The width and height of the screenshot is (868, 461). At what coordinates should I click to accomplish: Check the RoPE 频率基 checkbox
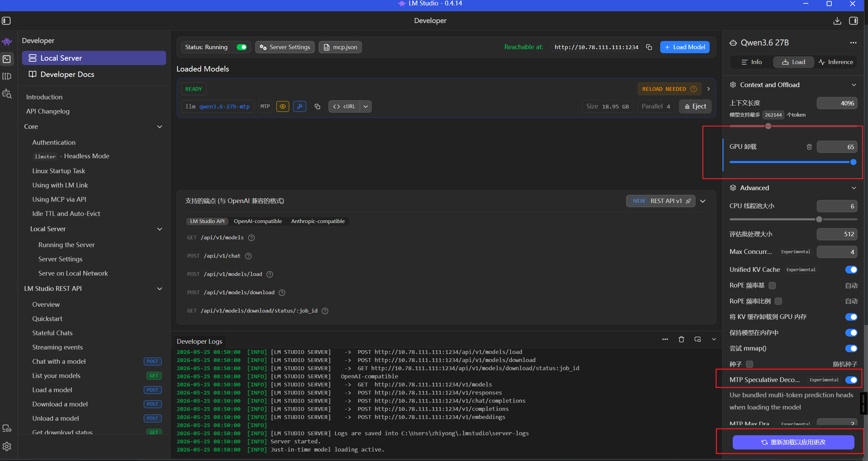click(x=772, y=285)
